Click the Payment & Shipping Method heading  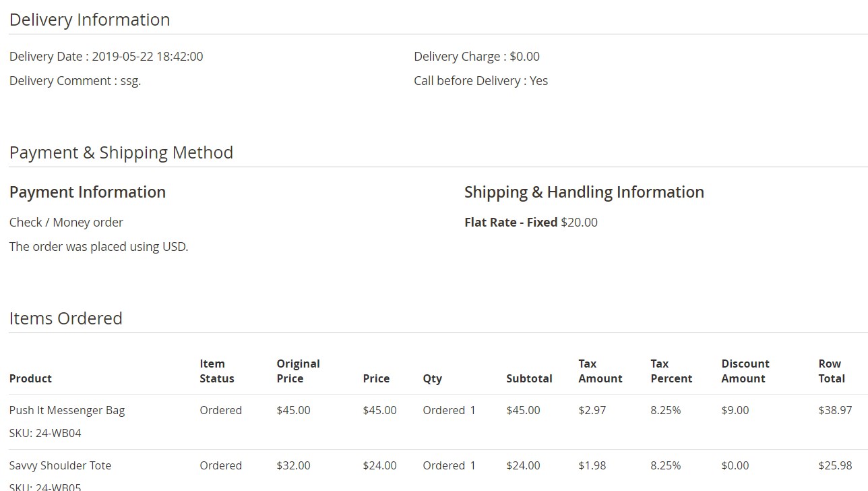pos(121,152)
